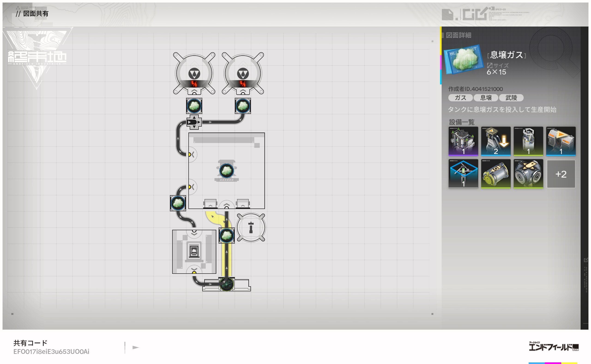Screen dimensions: 591x364
Task: Select the equipment tile with count 2
Action: click(x=496, y=141)
